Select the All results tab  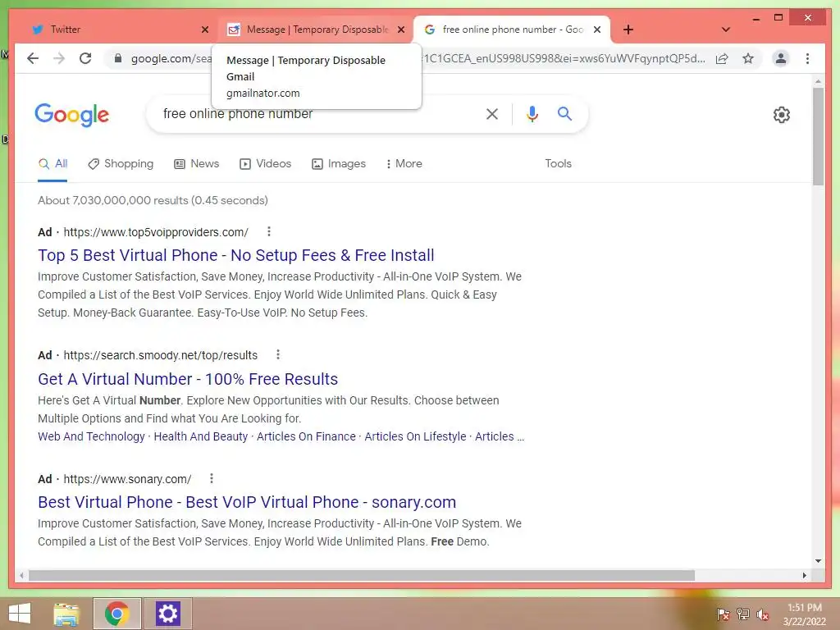(x=53, y=163)
